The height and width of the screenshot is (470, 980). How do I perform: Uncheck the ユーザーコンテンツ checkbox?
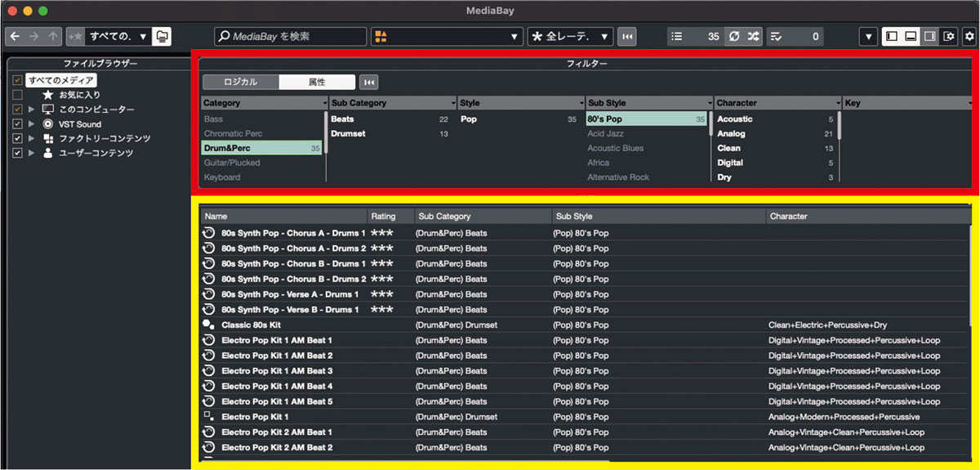17,154
